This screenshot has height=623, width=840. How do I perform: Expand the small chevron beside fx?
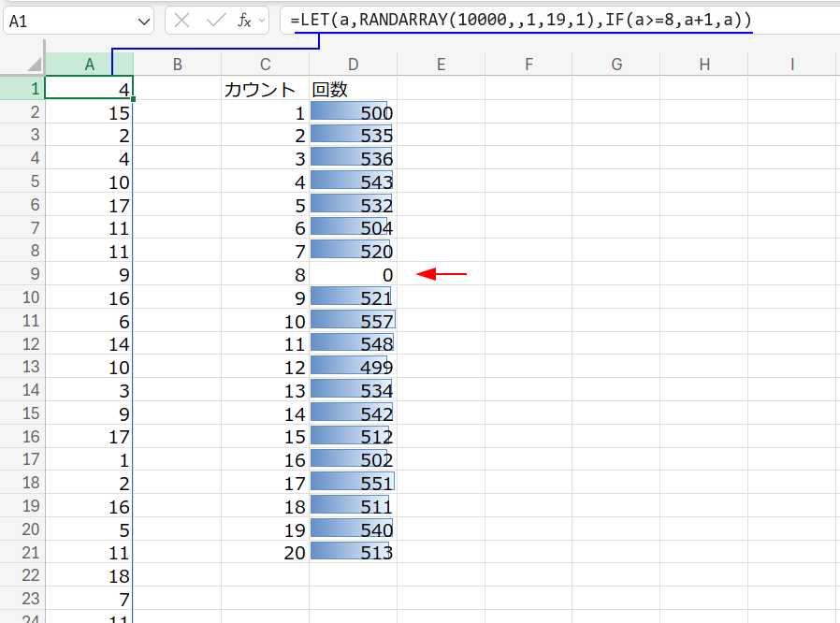click(x=262, y=21)
